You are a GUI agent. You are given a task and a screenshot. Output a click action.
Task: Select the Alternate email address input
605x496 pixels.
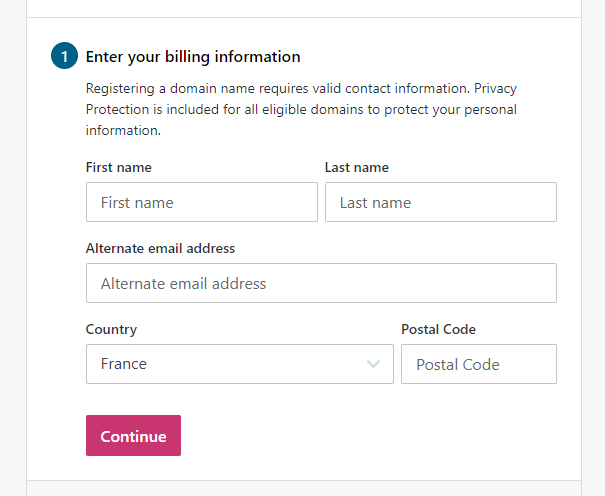(321, 283)
